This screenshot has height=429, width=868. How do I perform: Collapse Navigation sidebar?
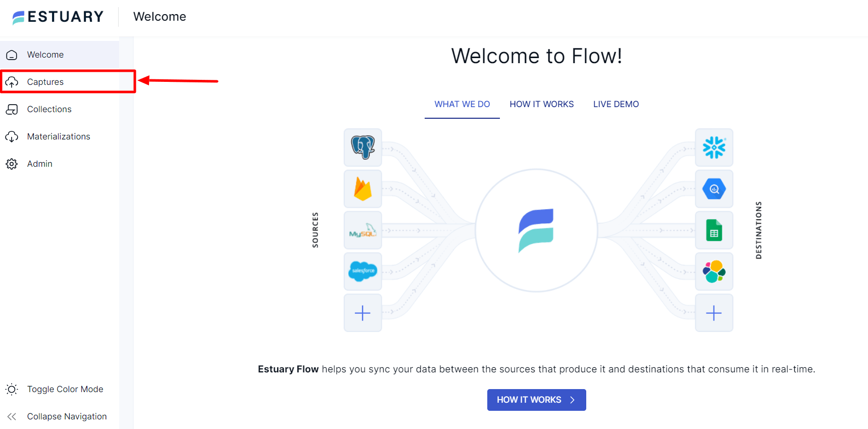tap(60, 416)
